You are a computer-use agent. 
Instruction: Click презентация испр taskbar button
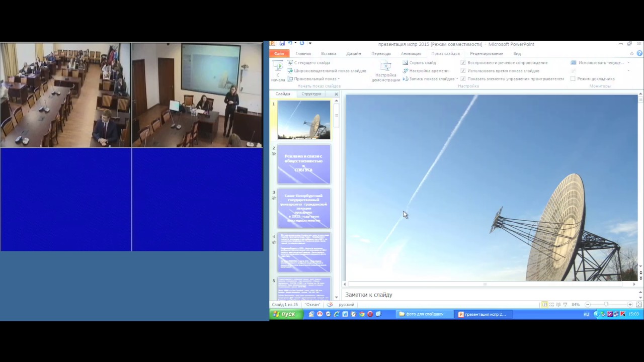[x=484, y=314]
